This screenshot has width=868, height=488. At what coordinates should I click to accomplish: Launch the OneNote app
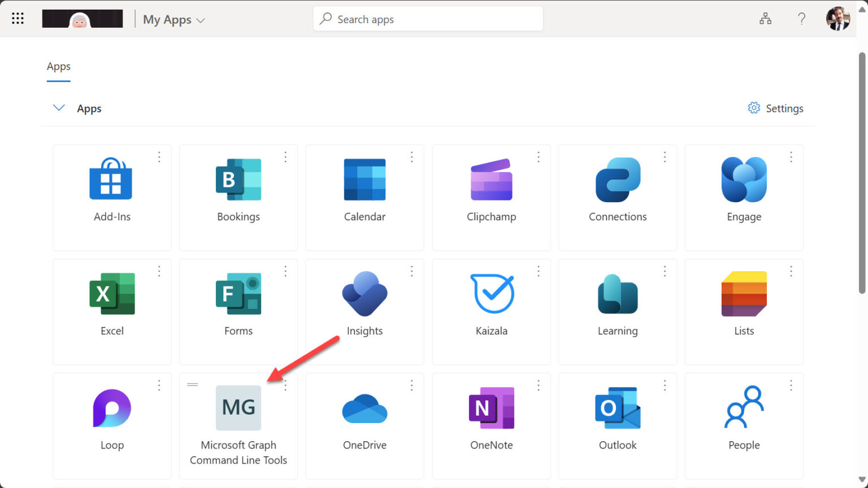[491, 408]
